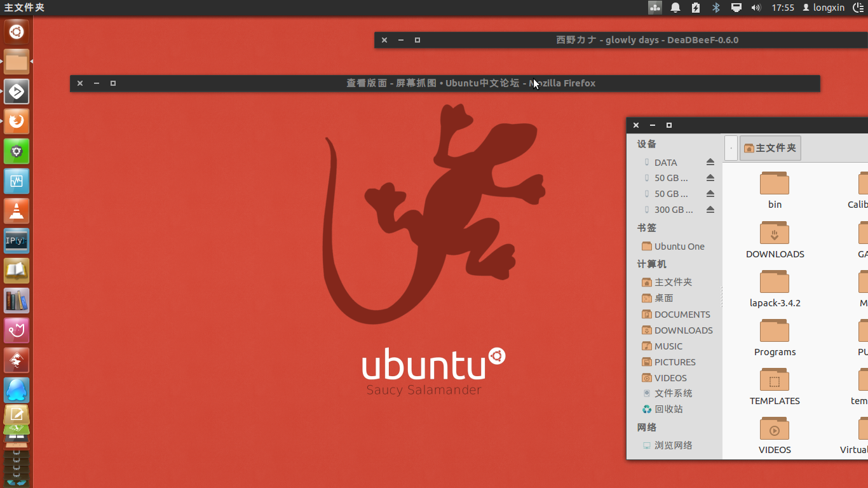Select the bin folder

coord(775,190)
